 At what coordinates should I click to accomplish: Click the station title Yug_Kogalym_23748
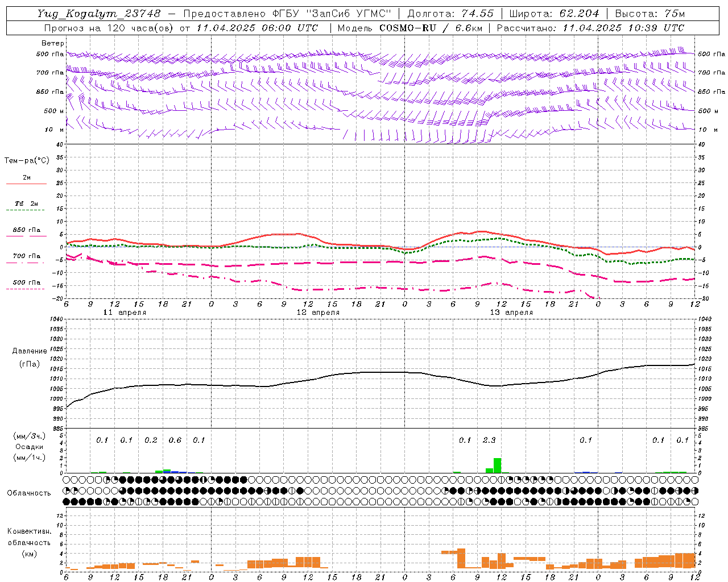tap(99, 14)
